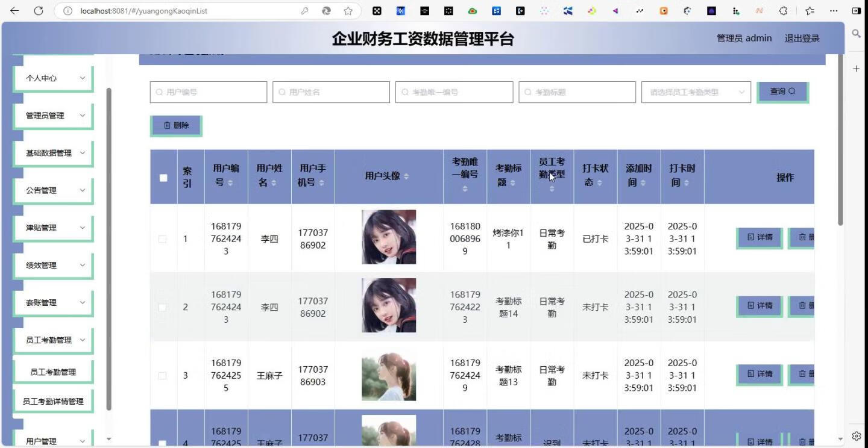This screenshot has height=448, width=868.
Task: Open the 用户管理 menu
Action: tap(53, 439)
